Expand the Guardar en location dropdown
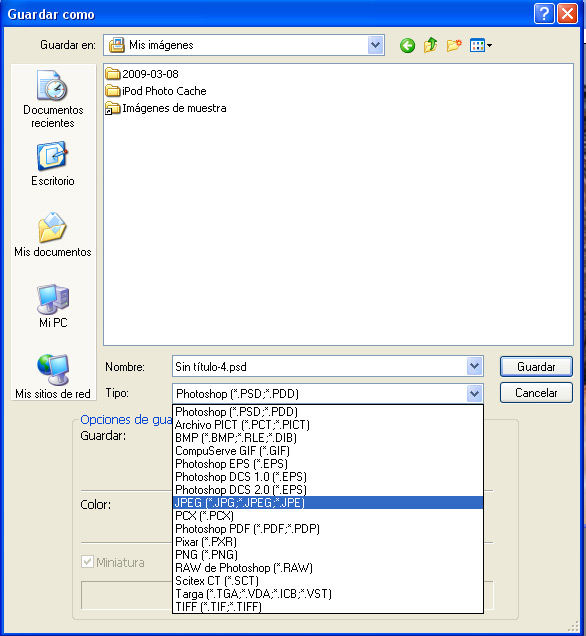Viewport: 586px width, 636px height. (376, 45)
